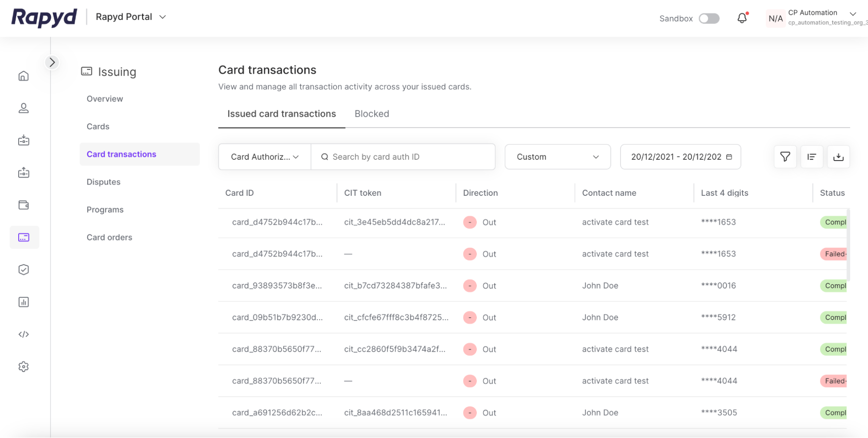
Task: Expand the sidebar with chevron arrow
Action: click(x=52, y=63)
